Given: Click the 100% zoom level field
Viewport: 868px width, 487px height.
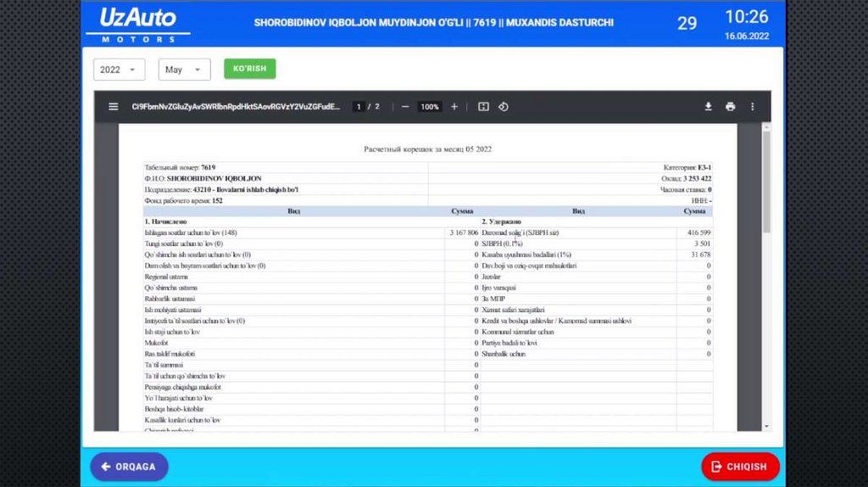Looking at the screenshot, I should click(x=430, y=107).
